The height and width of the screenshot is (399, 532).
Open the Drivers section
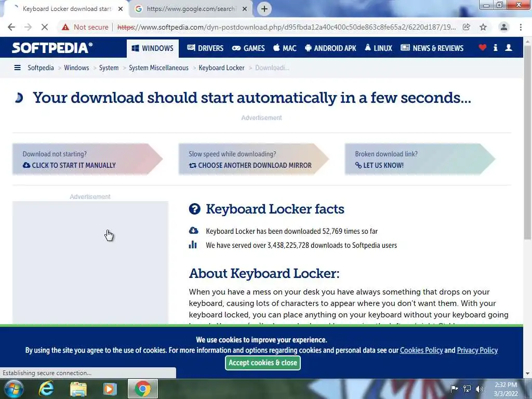tap(205, 48)
